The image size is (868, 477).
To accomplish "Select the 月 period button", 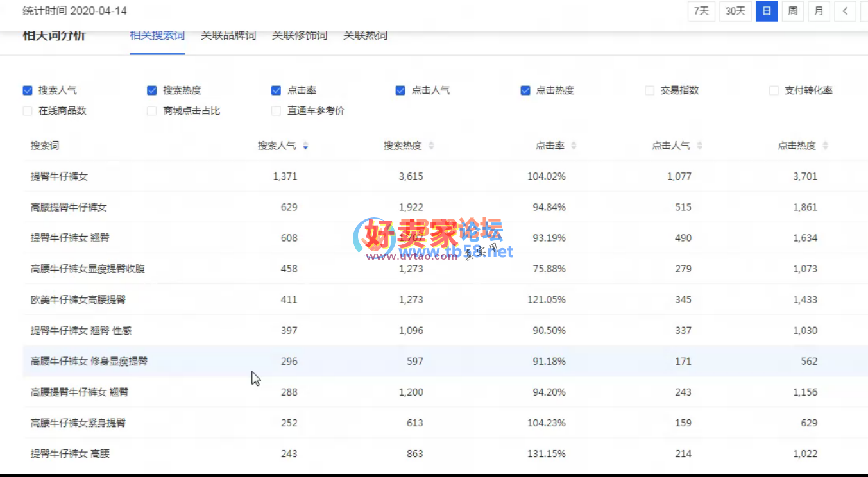I will tap(819, 11).
